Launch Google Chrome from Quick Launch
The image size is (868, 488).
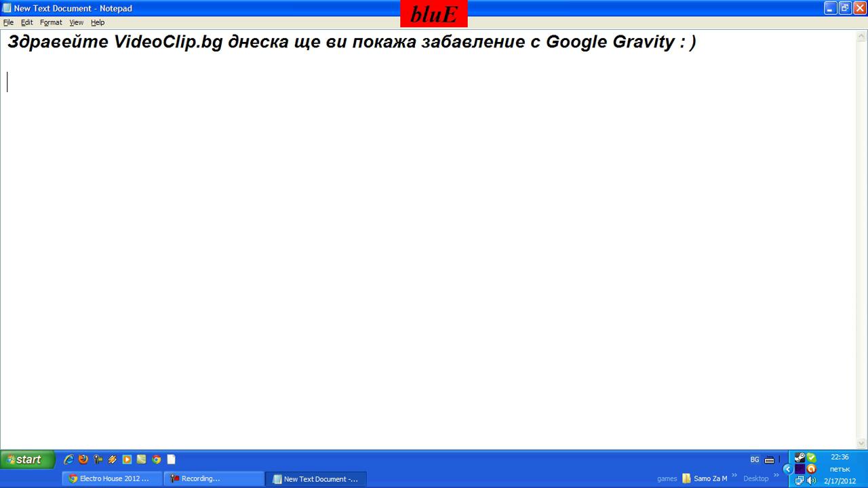coord(157,460)
